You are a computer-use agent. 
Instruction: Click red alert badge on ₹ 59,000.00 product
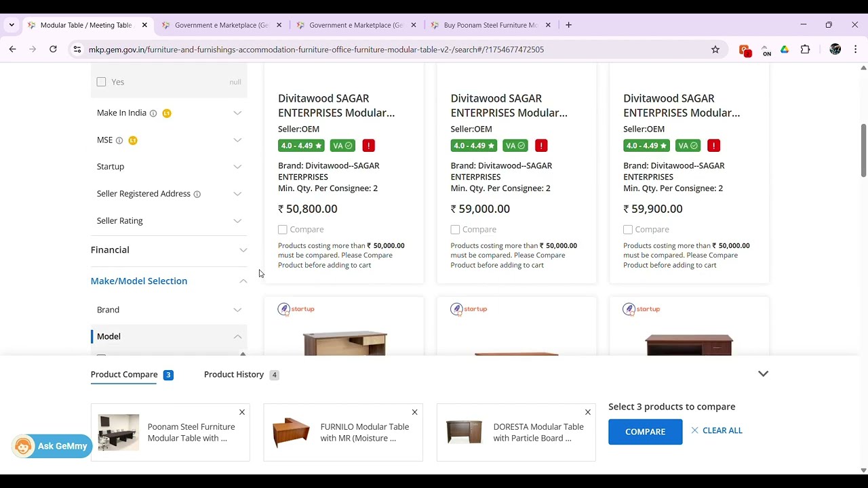click(541, 146)
